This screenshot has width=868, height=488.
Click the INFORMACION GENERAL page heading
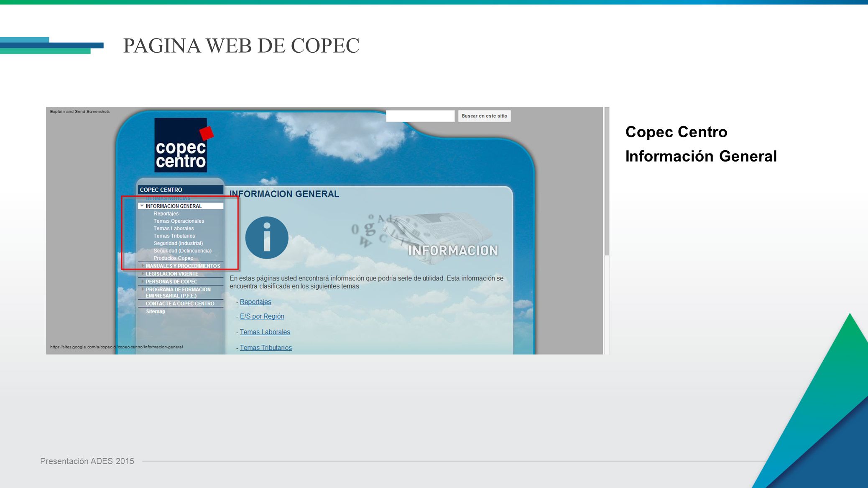coord(284,194)
